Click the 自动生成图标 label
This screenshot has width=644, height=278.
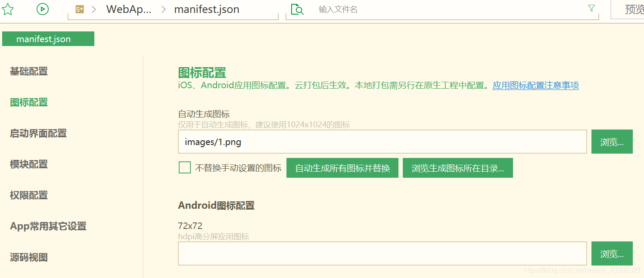point(204,114)
